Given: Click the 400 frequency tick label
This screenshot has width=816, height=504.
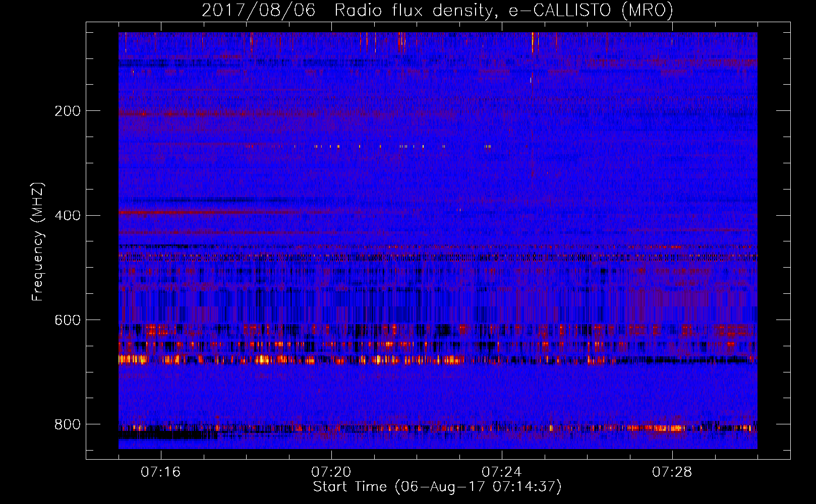Looking at the screenshot, I should tap(68, 216).
